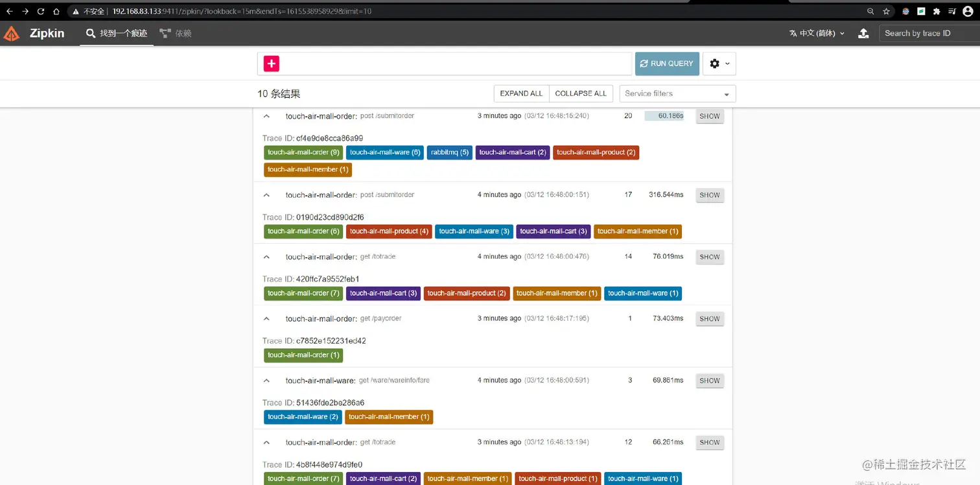
Task: Click the Zipkin logo icon
Action: pos(12,33)
